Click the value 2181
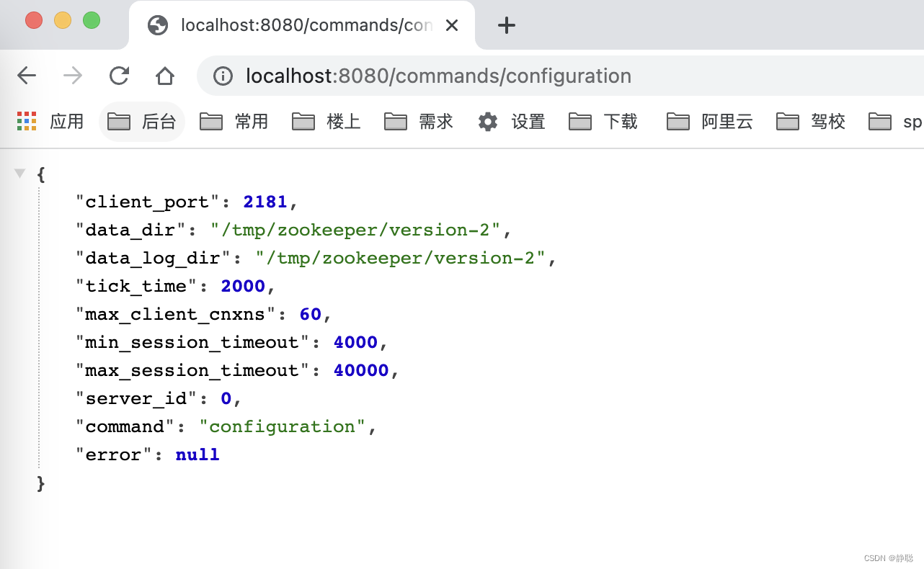Viewport: 924px width, 569px height. [265, 202]
